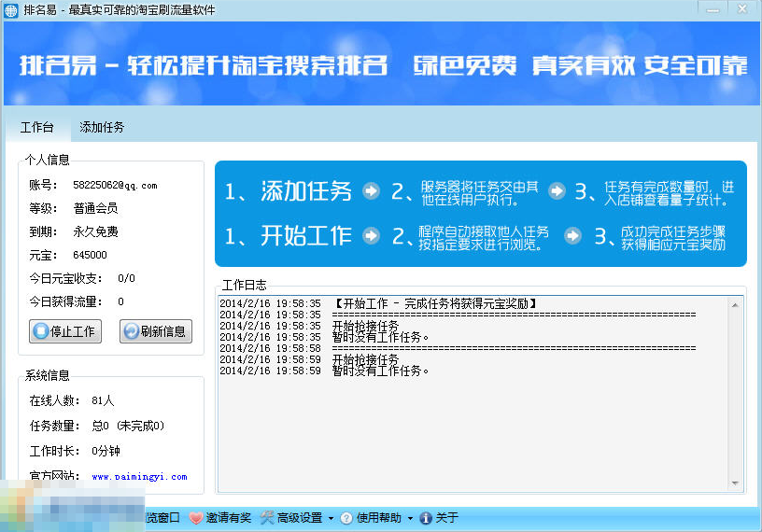Open the 添加任务 tab
Image resolution: width=762 pixels, height=532 pixels.
[x=102, y=127]
